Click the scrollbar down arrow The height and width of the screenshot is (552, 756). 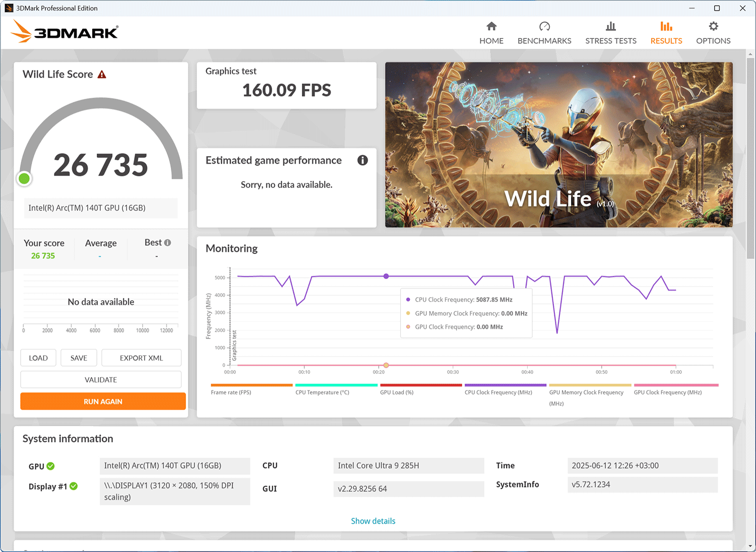751,546
